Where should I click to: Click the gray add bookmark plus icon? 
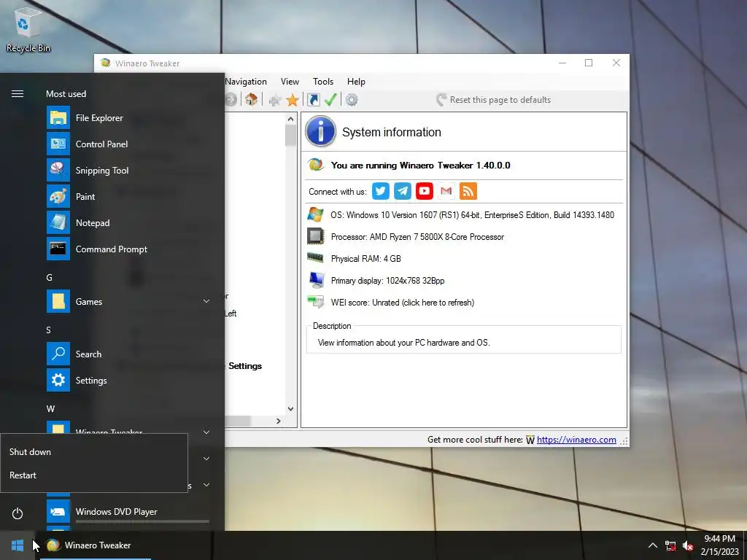[x=274, y=100]
